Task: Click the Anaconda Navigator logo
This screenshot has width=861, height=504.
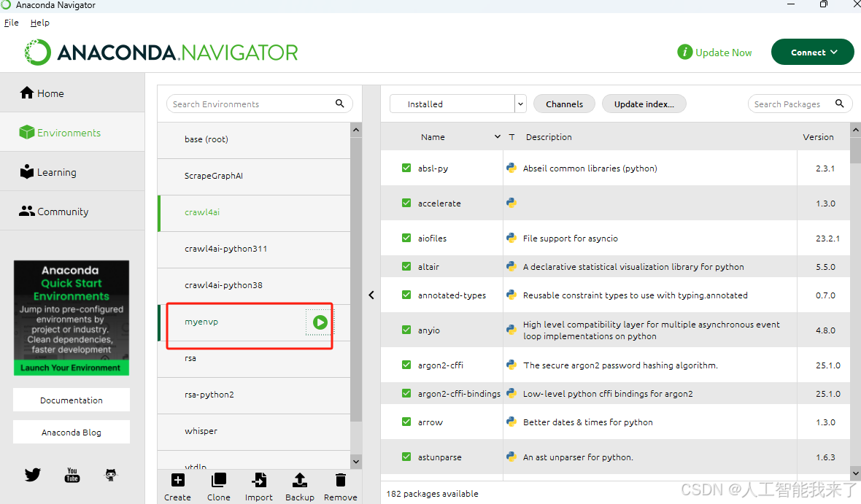Action: 161,53
